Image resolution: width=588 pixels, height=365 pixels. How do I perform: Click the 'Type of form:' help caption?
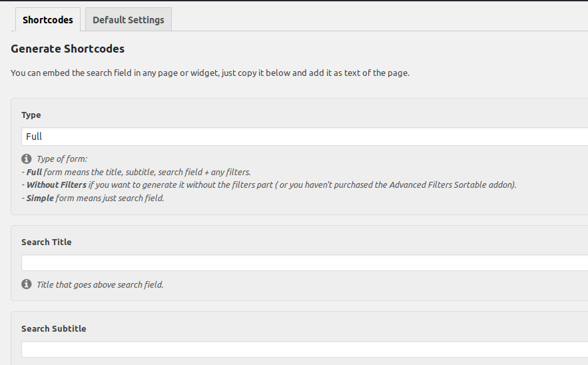[62, 159]
